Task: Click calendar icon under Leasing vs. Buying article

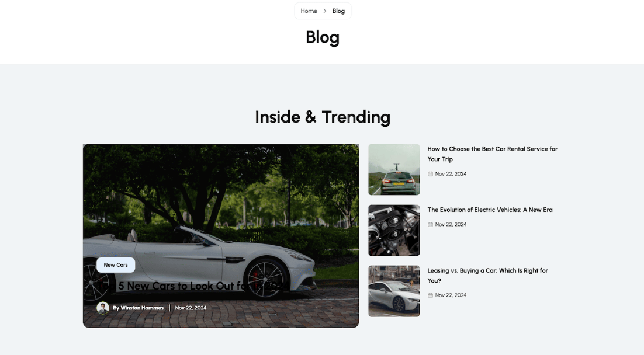Action: tap(431, 295)
